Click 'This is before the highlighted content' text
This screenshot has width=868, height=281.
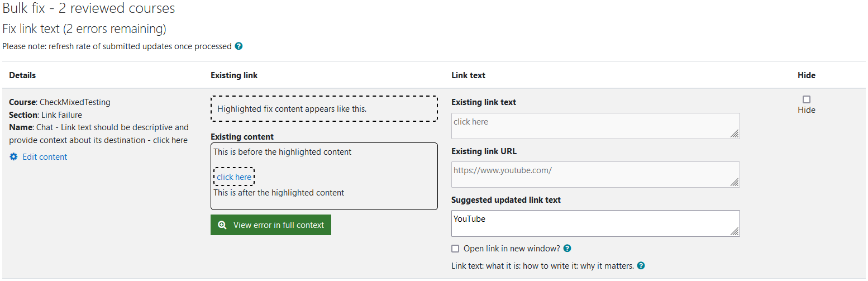[283, 152]
